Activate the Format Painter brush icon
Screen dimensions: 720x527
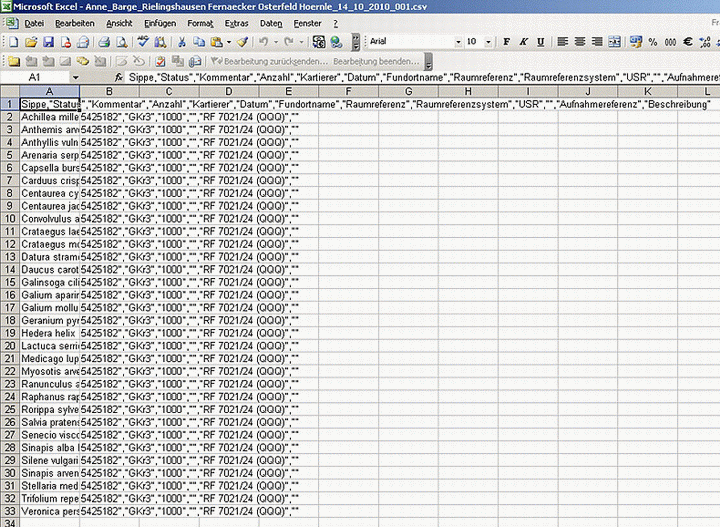tap(242, 42)
